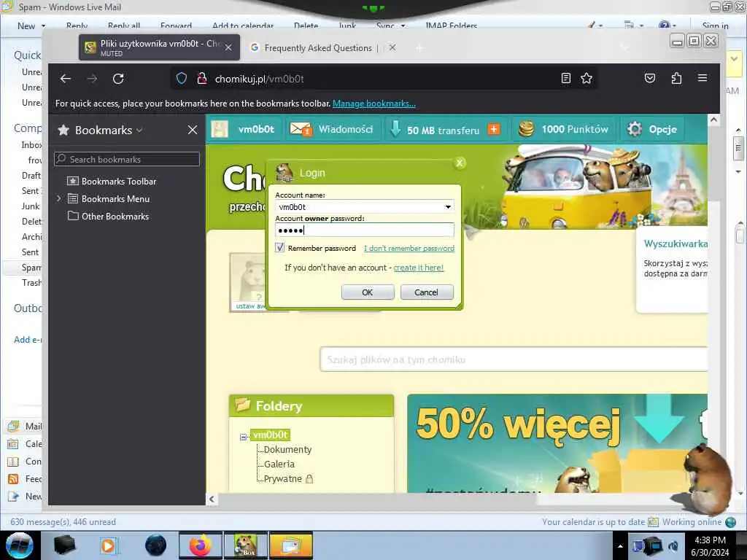Image resolution: width=747 pixels, height=560 pixels.
Task: Show hidden tray icons arrow
Action: (x=620, y=546)
